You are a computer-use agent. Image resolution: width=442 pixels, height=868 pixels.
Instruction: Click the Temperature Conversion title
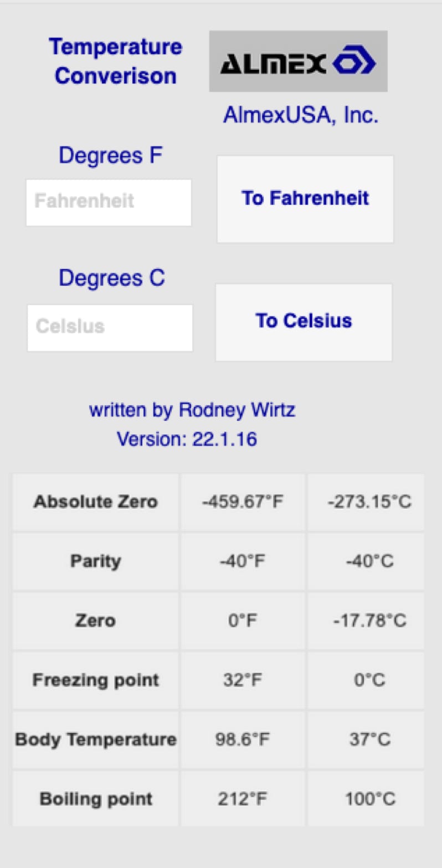pyautogui.click(x=115, y=61)
